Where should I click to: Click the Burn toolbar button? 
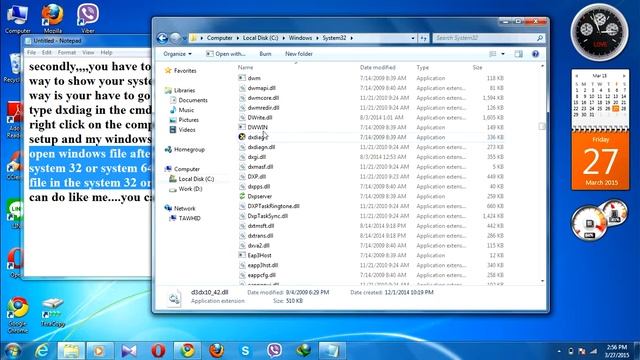(265, 54)
